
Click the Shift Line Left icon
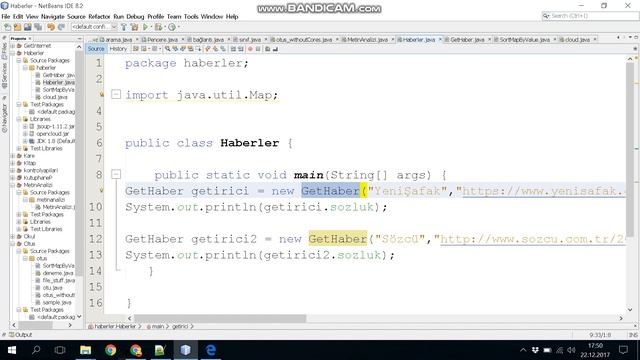pyautogui.click(x=233, y=49)
